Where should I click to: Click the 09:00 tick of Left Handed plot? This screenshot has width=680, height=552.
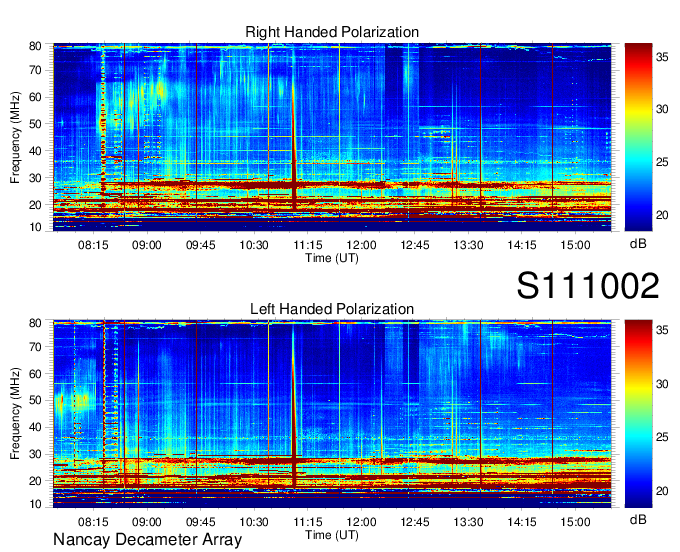point(147,522)
